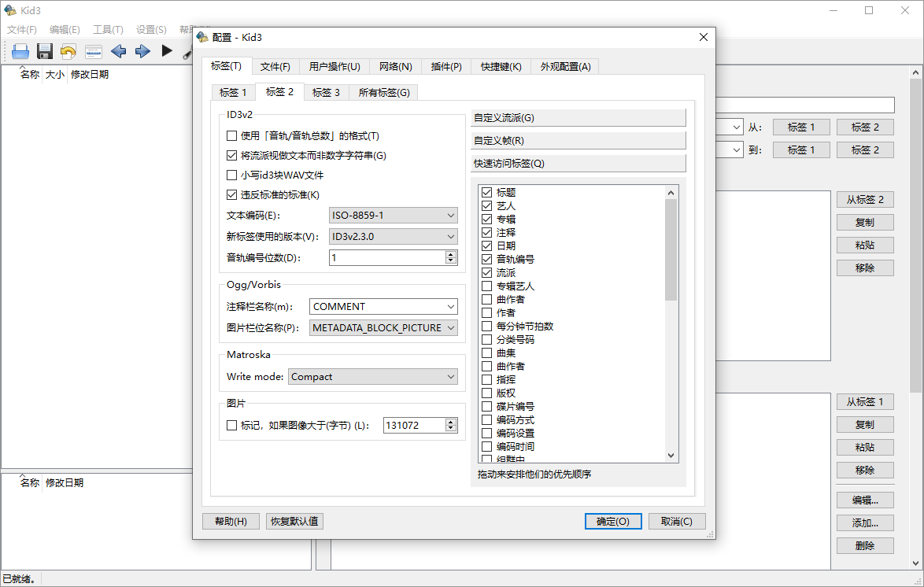Click quick access list scrollbar thumb
924x587 pixels.
671,249
